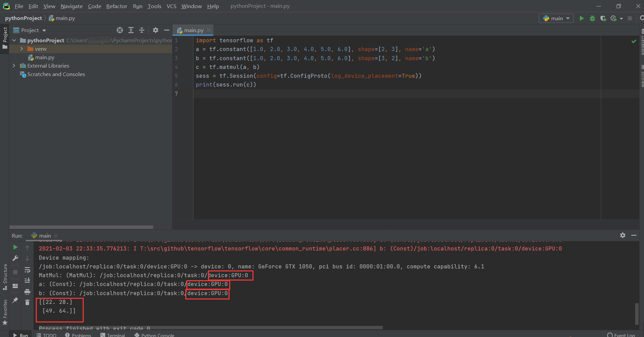Toggle the Favorites tool window sidebar button

click(5, 313)
